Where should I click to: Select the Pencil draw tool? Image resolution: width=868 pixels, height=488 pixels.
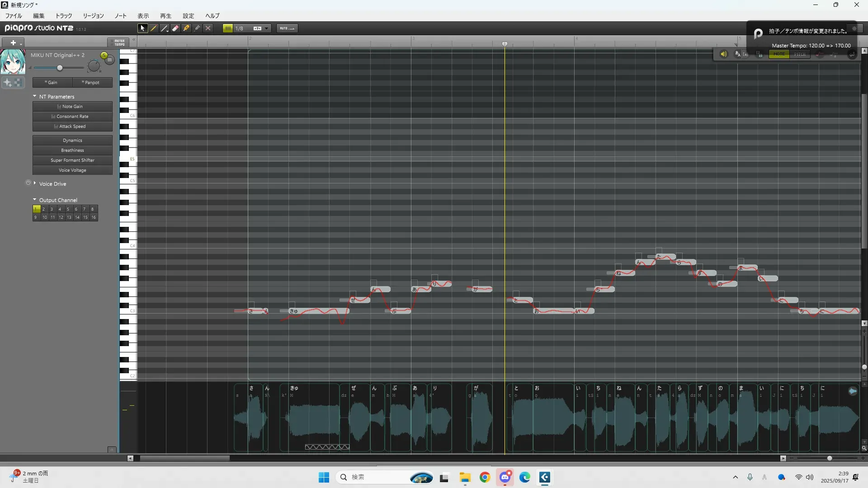(154, 28)
